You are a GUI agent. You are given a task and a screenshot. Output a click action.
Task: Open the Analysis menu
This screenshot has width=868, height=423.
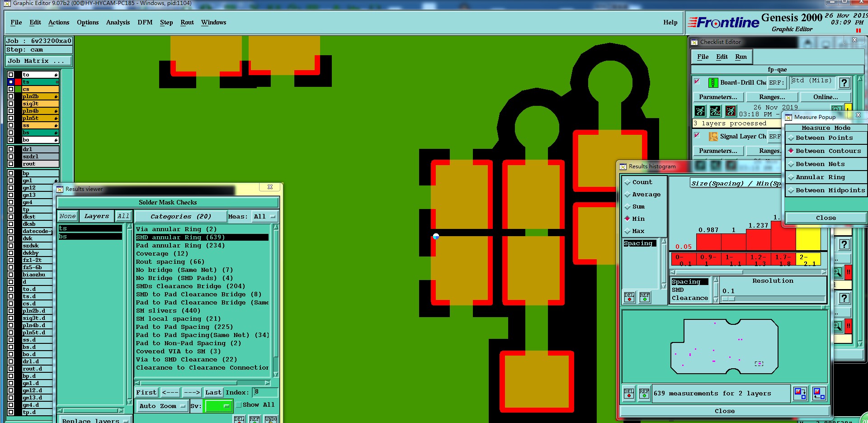tap(118, 23)
